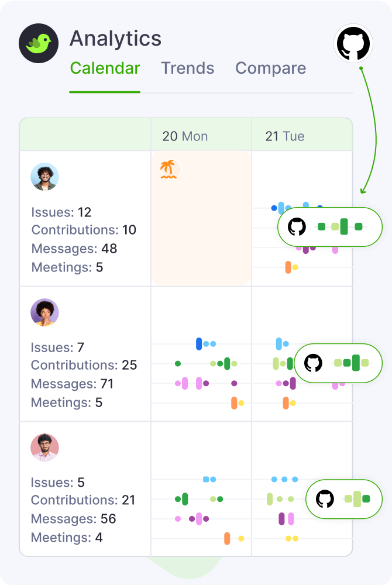This screenshot has height=585, width=392.
Task: Switch to the Calendar tab
Action: [x=105, y=68]
